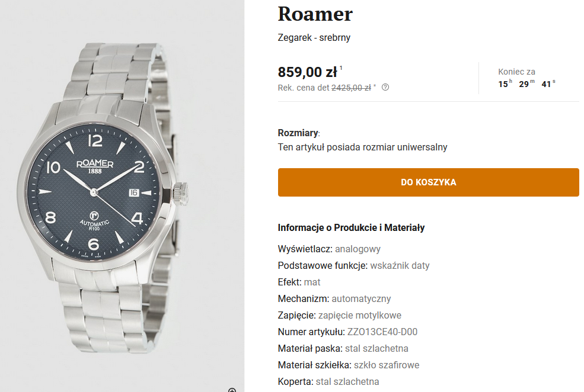Click the zoom-in magnifier icon under watch photo

(x=232, y=390)
